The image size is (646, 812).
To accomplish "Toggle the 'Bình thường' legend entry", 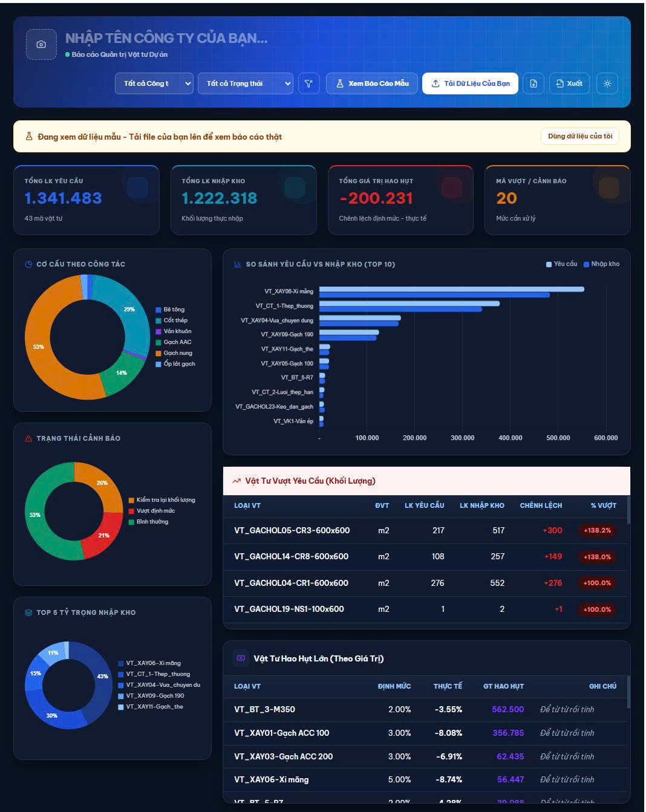I will coord(148,522).
